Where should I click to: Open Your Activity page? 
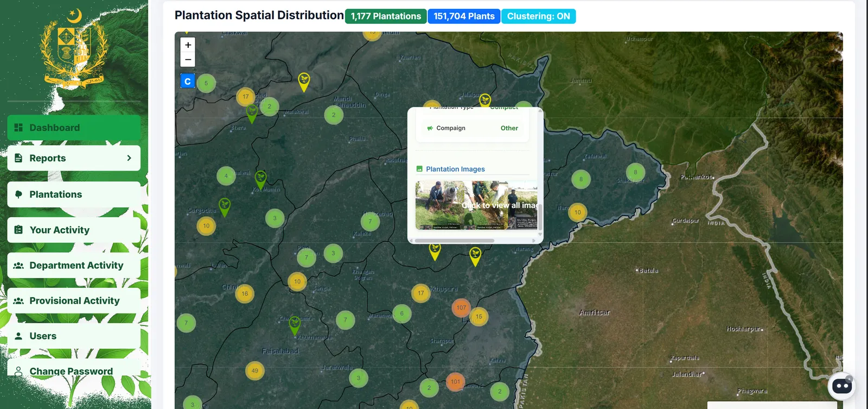74,230
